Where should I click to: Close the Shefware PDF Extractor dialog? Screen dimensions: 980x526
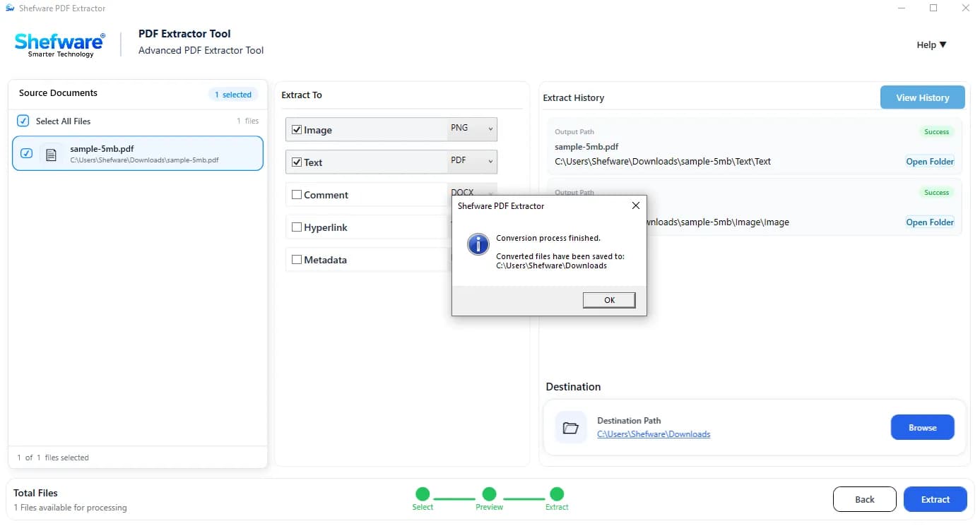pos(635,205)
